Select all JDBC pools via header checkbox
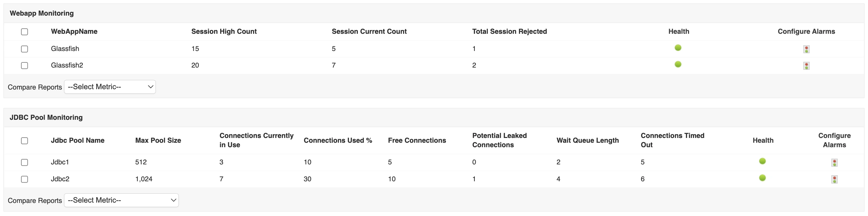This screenshot has height=216, width=868. click(x=24, y=140)
